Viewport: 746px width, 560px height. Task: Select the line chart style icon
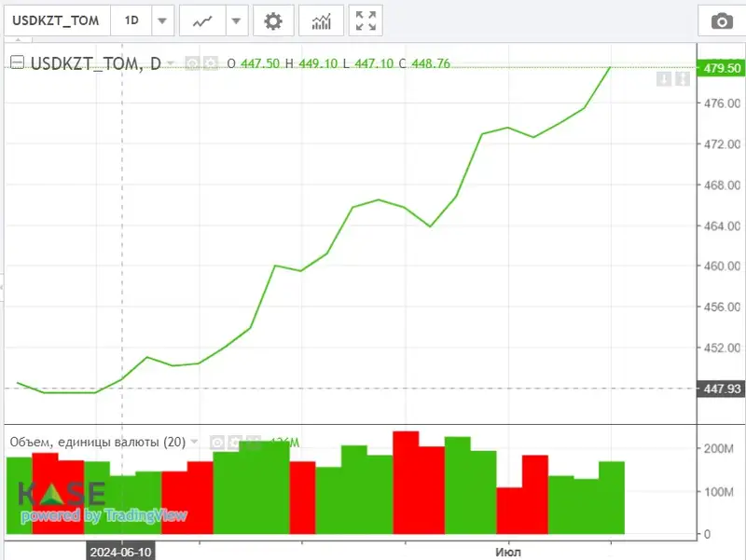click(x=201, y=20)
